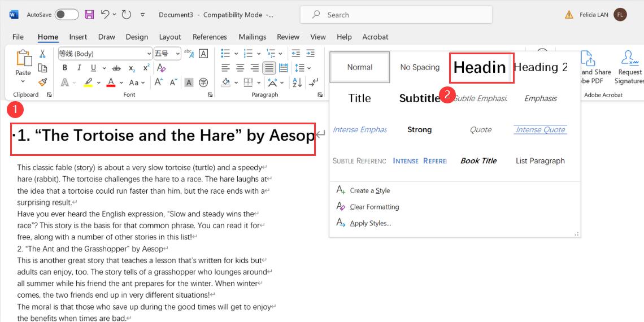The width and height of the screenshot is (644, 322).
Task: Expand bullets list dropdown arrow
Action: tap(236, 54)
